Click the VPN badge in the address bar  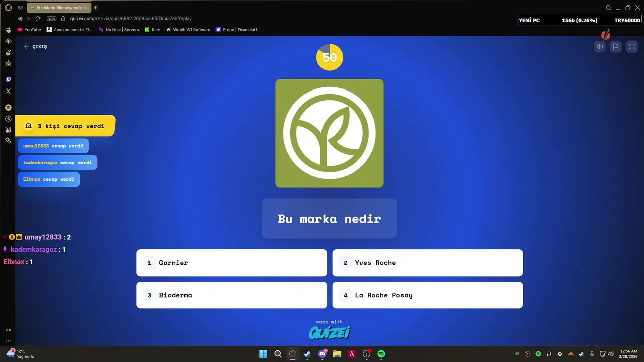coord(51,19)
